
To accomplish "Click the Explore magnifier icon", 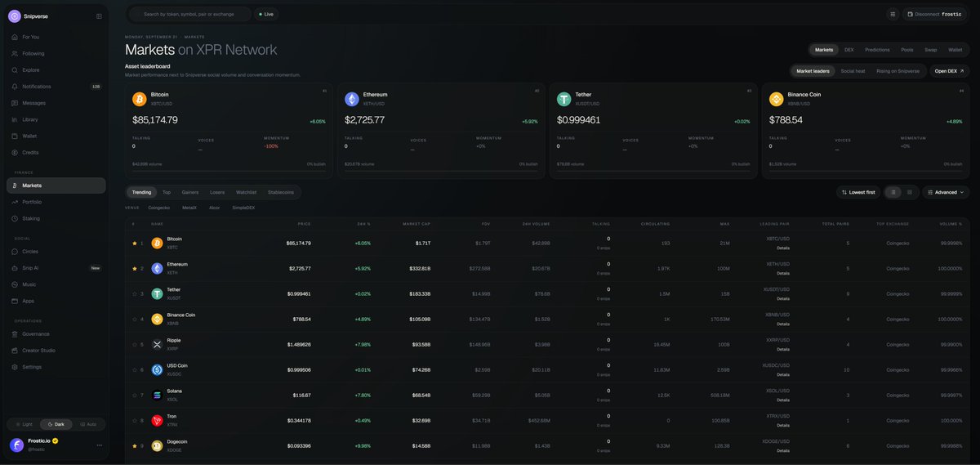I will point(15,69).
